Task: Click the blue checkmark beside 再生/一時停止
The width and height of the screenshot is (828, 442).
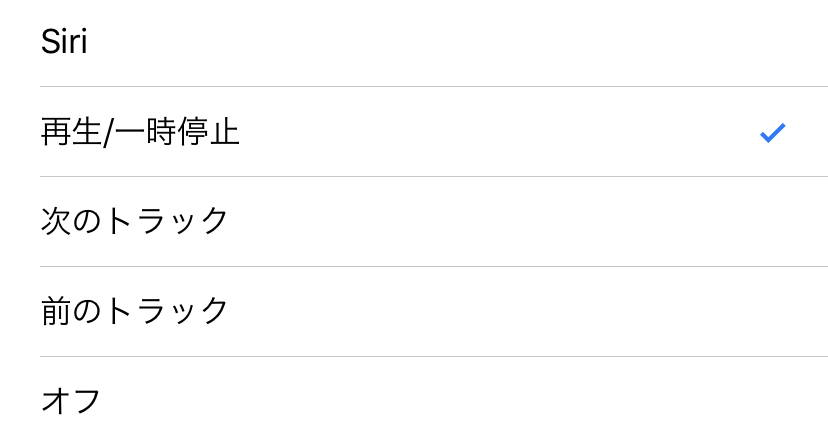Action: pyautogui.click(x=773, y=133)
